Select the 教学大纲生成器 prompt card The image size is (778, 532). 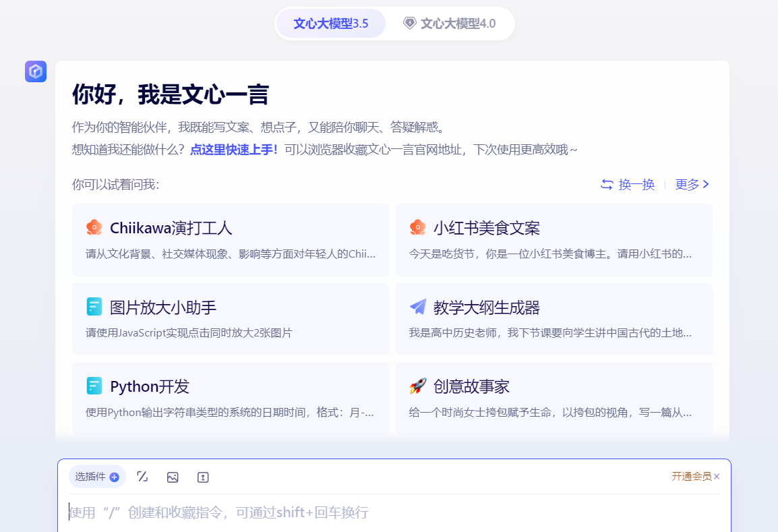pos(553,319)
